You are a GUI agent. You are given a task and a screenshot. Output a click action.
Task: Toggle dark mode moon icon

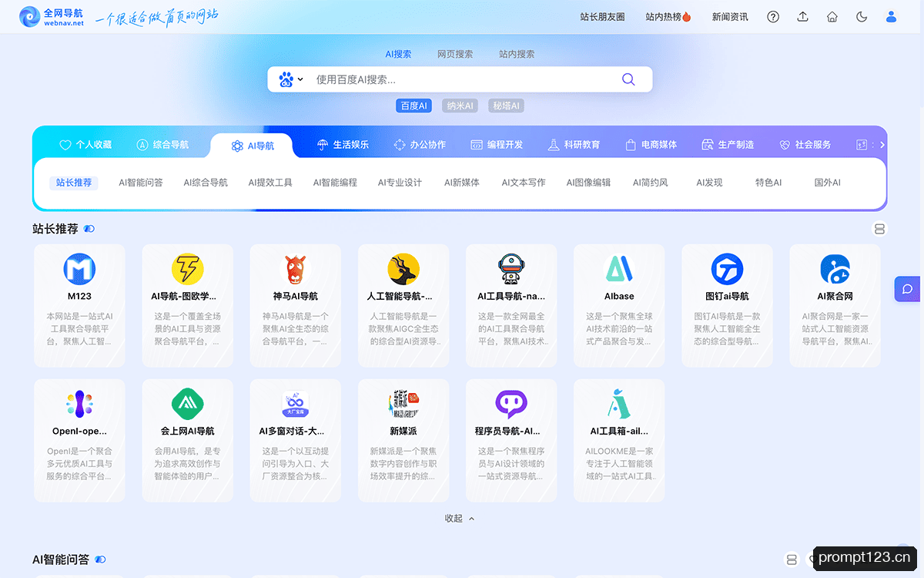click(x=862, y=16)
